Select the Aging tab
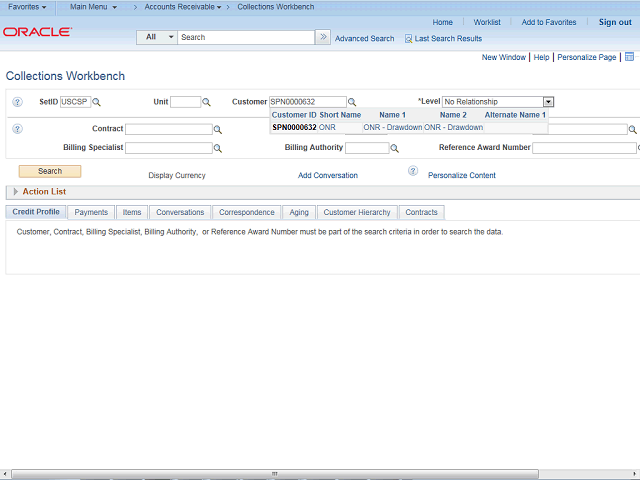Image resolution: width=640 pixels, height=480 pixels. 299,212
